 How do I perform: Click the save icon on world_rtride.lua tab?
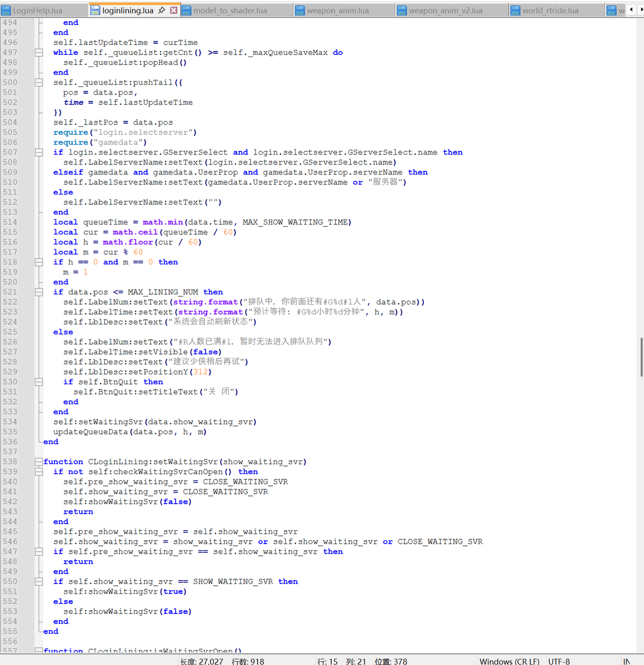pos(515,11)
